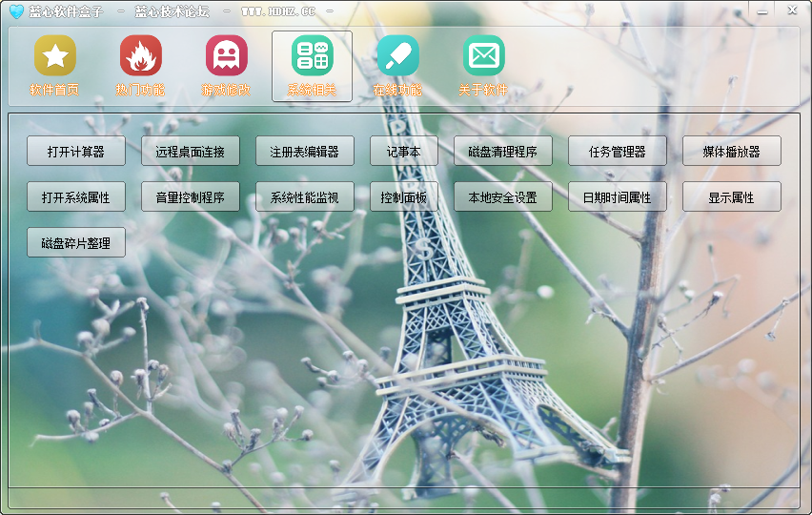812x515 pixels.
Task: Click the blue heart icon in title bar
Action: point(16,11)
